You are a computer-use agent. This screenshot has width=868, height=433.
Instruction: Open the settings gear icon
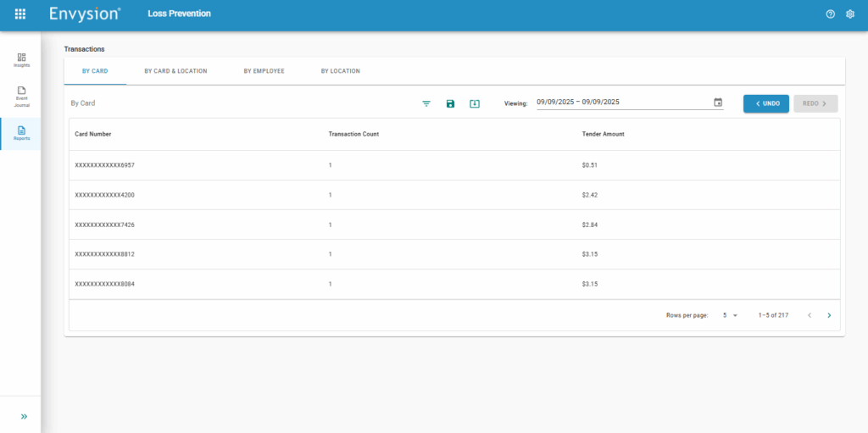click(x=850, y=14)
